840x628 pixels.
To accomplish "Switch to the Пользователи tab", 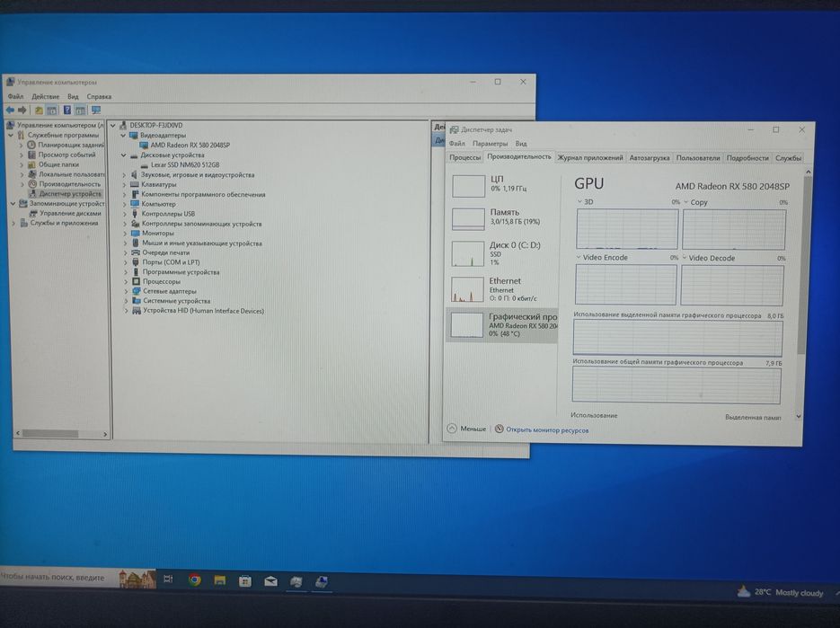I will coord(698,157).
